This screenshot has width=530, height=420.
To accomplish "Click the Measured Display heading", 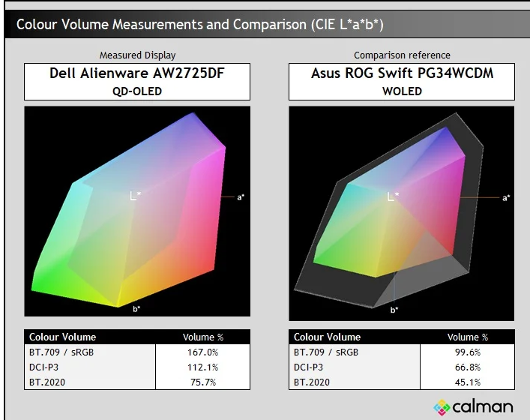I will tap(138, 55).
